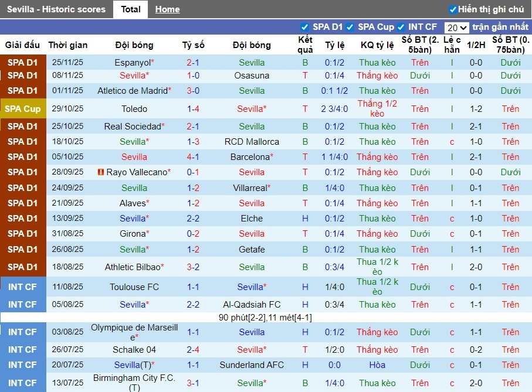The height and width of the screenshot is (392, 532).
Task: Toggle the 'Hiển thị ghi chú' checkbox
Action: click(x=452, y=9)
